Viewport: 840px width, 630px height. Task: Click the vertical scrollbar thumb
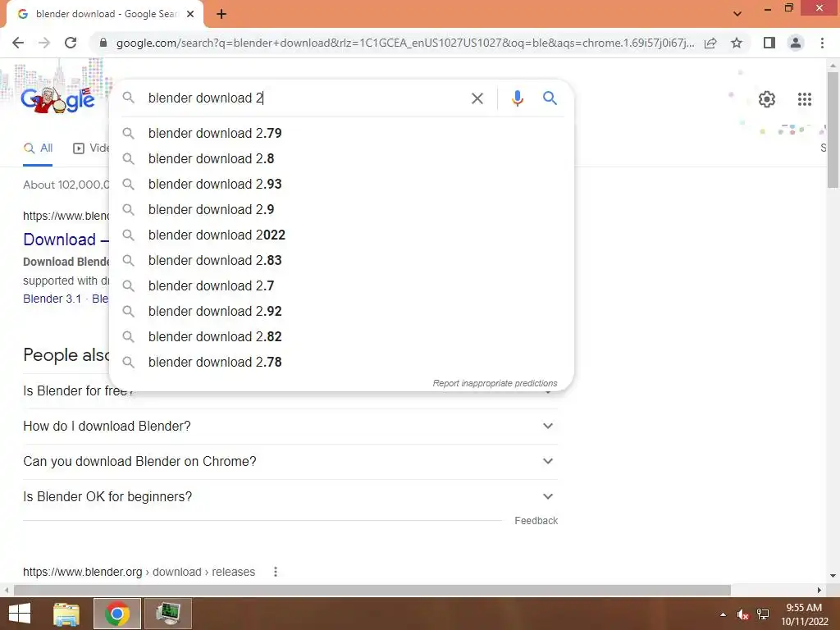pyautogui.click(x=833, y=130)
